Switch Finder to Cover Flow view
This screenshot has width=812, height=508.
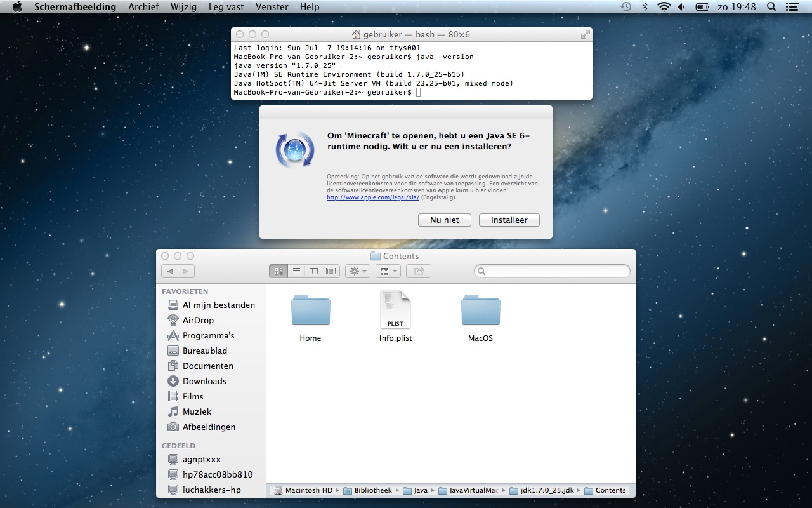331,271
